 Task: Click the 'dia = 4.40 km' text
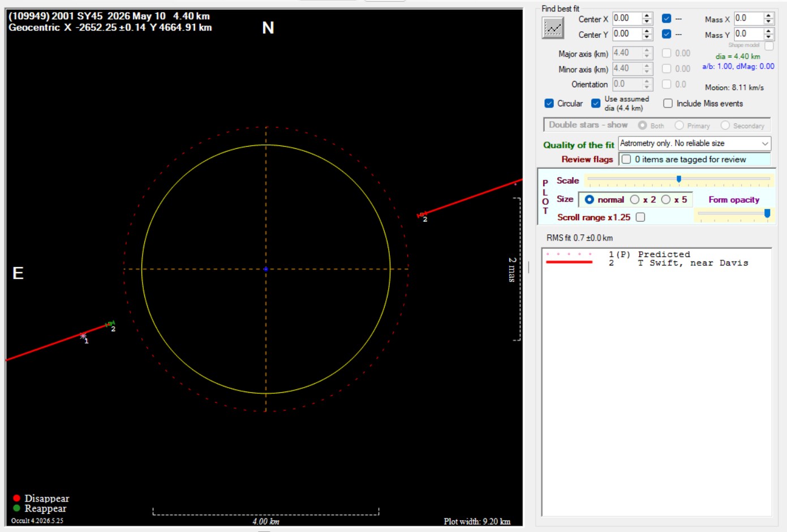point(738,57)
